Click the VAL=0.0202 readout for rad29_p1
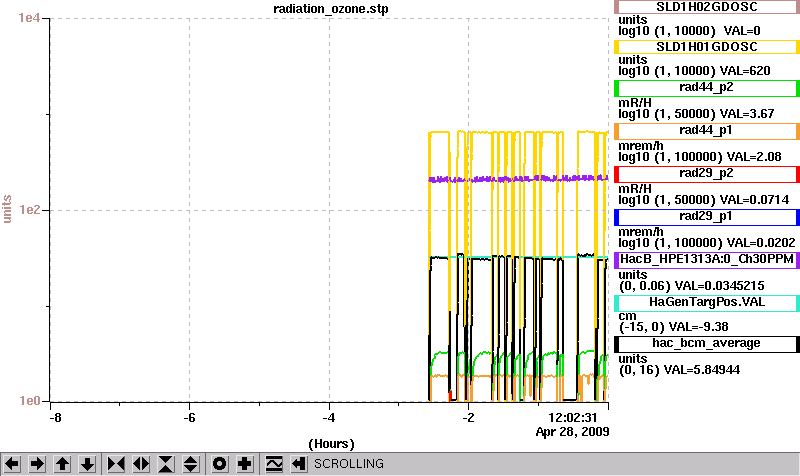 (761, 242)
